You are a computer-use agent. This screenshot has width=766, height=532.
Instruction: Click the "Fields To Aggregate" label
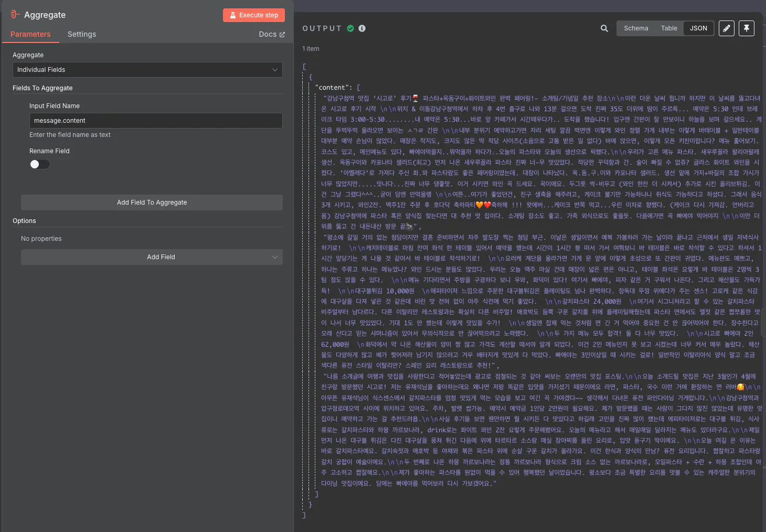(42, 88)
